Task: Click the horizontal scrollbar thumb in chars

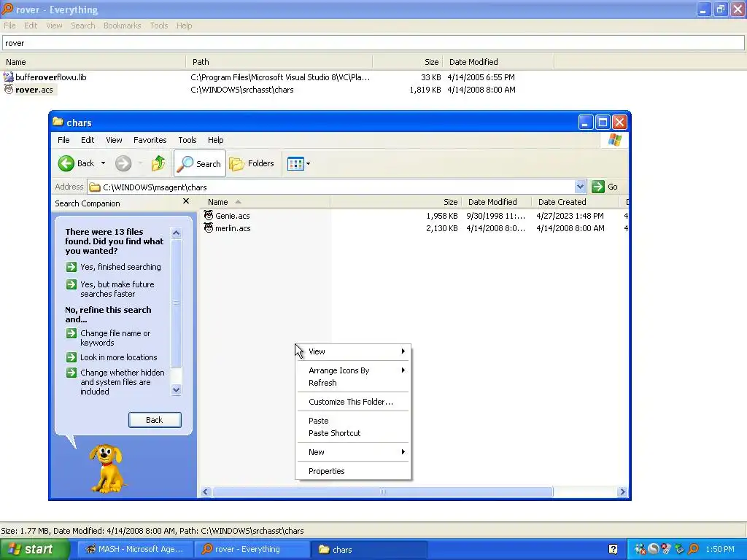Action: click(x=382, y=492)
